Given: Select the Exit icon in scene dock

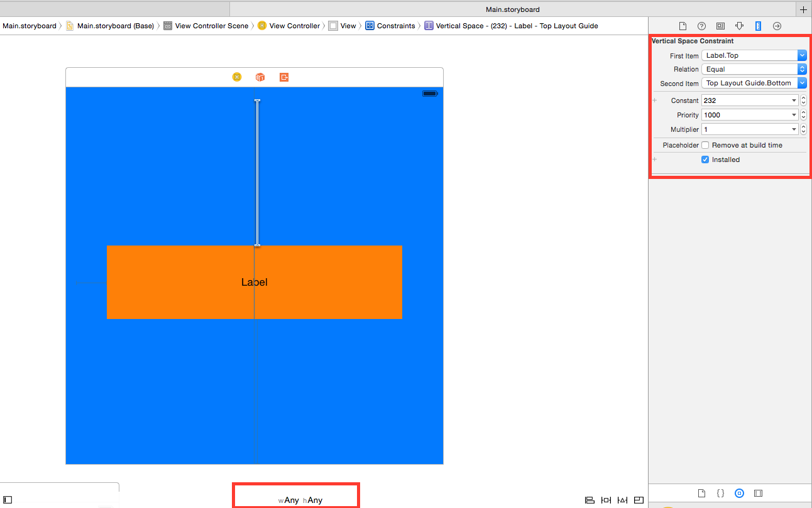Looking at the screenshot, I should pos(284,77).
